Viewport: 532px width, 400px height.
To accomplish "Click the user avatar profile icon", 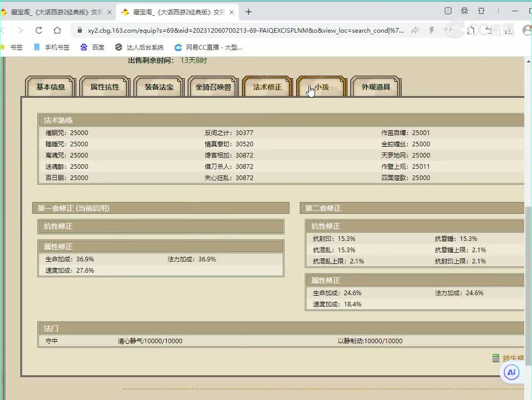I will (527, 30).
